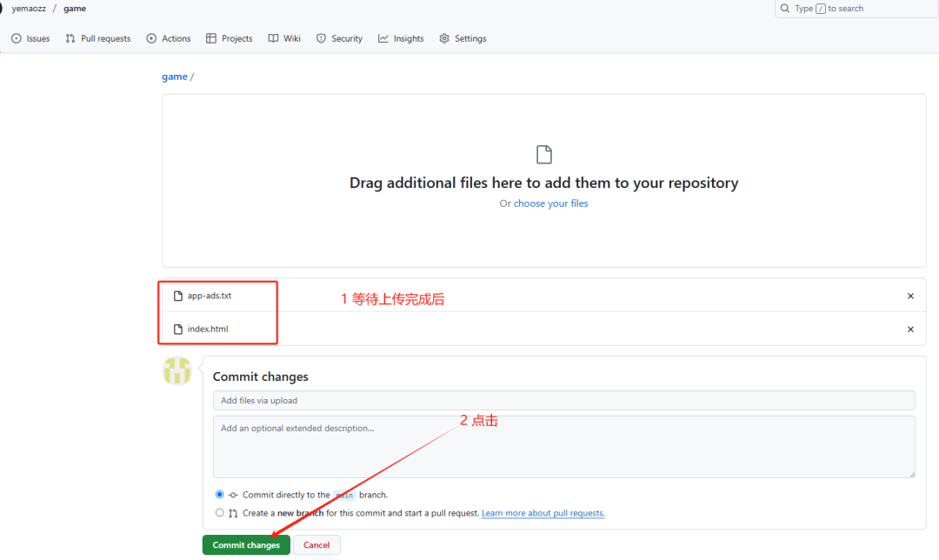The width and height of the screenshot is (939, 560).
Task: Click the Projects table icon
Action: (210, 38)
